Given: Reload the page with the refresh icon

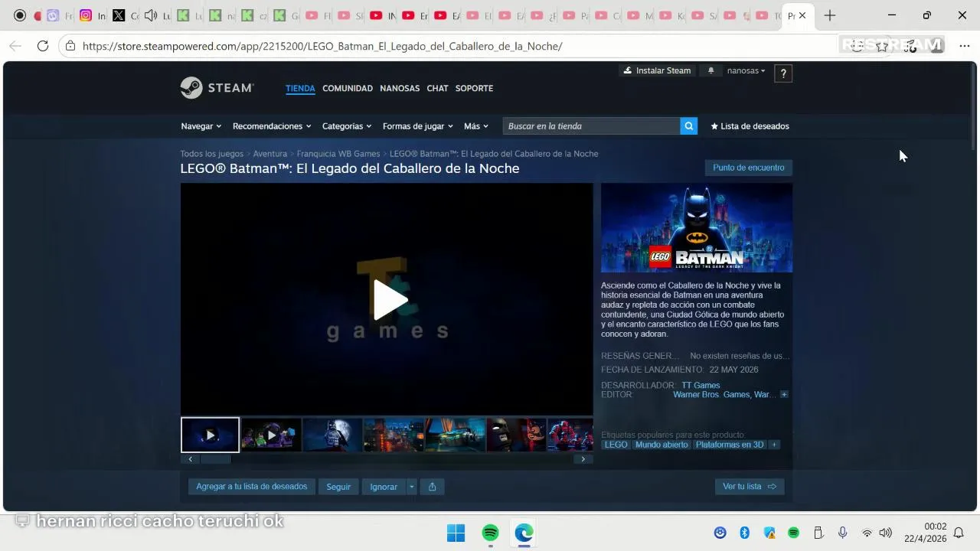Looking at the screenshot, I should click(43, 46).
